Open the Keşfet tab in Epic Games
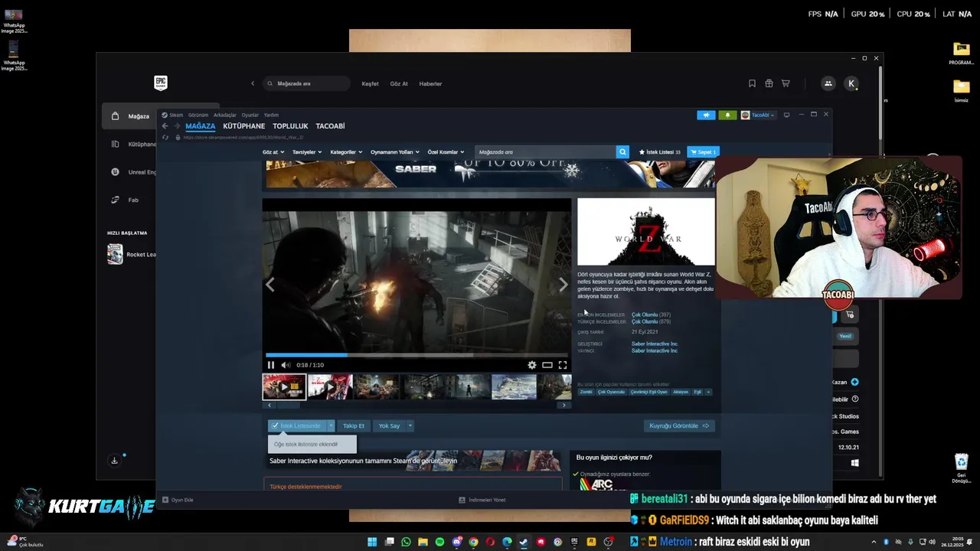The image size is (980, 551). (370, 83)
